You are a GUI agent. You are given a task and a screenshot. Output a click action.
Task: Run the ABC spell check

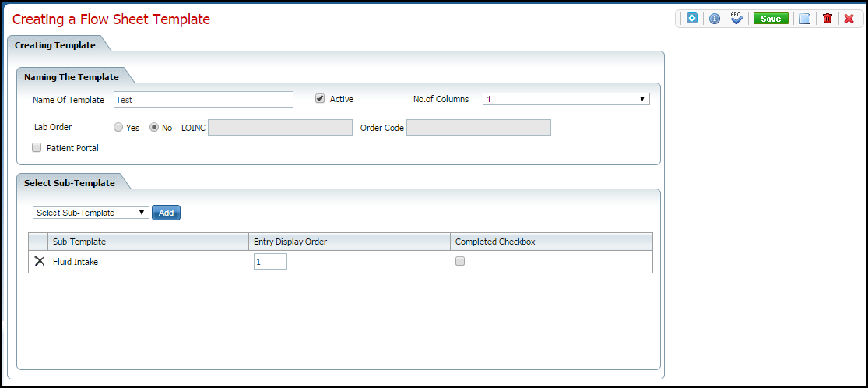736,19
